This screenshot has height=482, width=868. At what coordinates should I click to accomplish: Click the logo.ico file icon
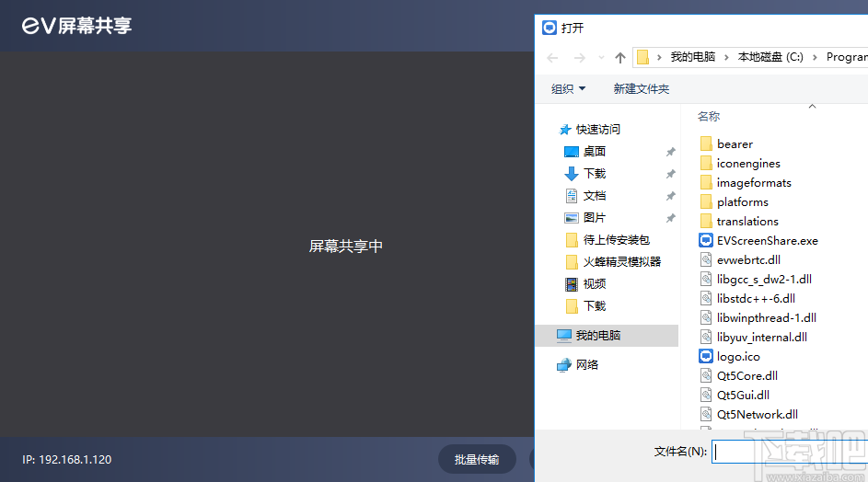click(706, 356)
